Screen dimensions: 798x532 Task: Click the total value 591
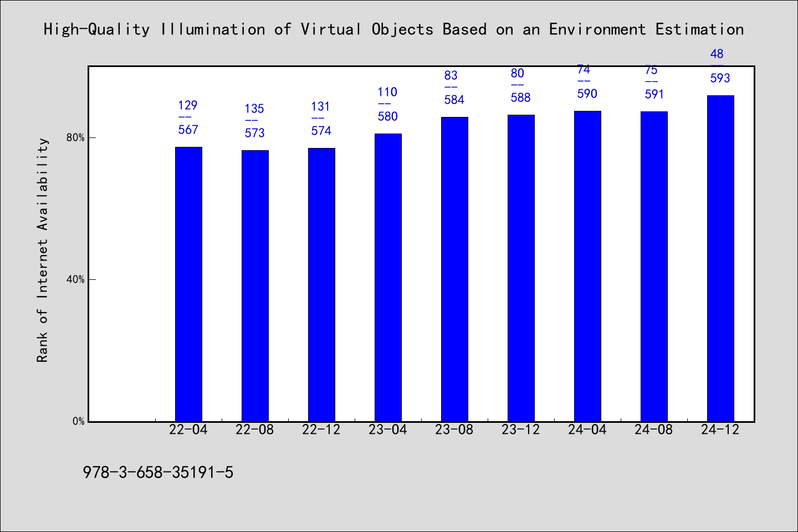[x=654, y=94]
